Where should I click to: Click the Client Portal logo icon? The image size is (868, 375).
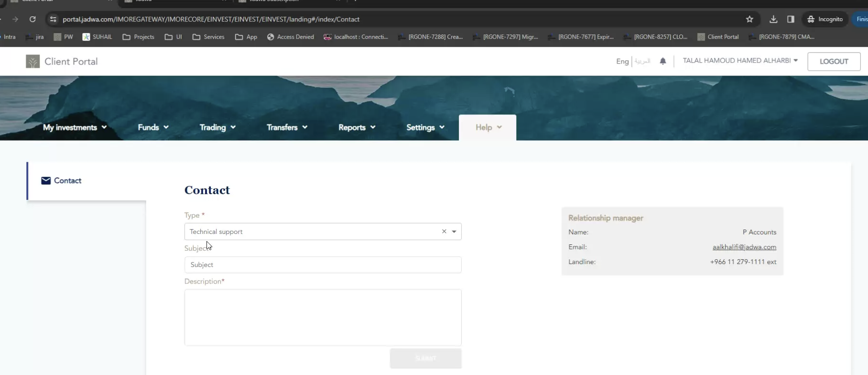coord(33,62)
